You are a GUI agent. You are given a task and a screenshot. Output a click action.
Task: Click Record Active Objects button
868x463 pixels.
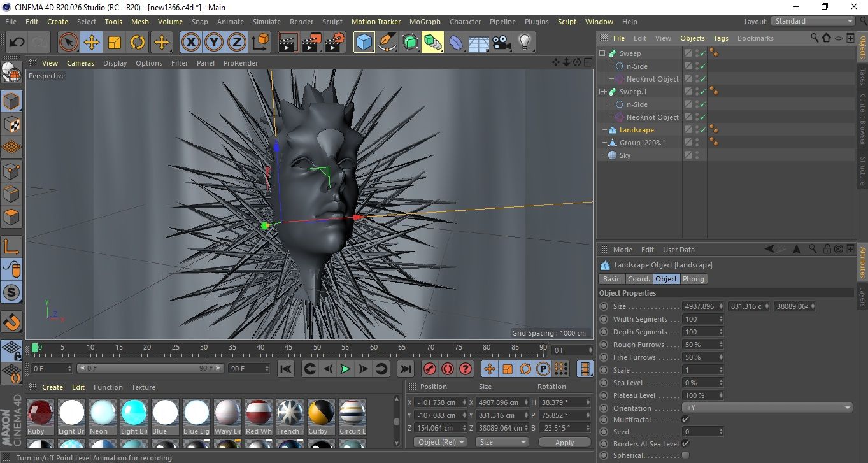430,369
